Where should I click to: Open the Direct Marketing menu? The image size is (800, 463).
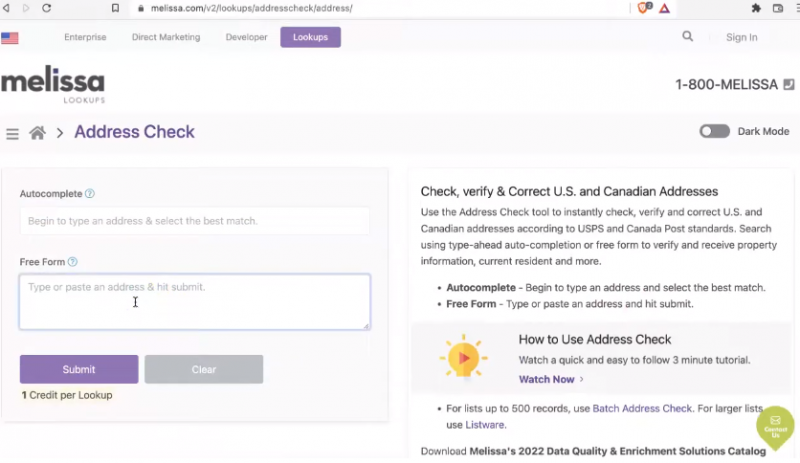[166, 37]
